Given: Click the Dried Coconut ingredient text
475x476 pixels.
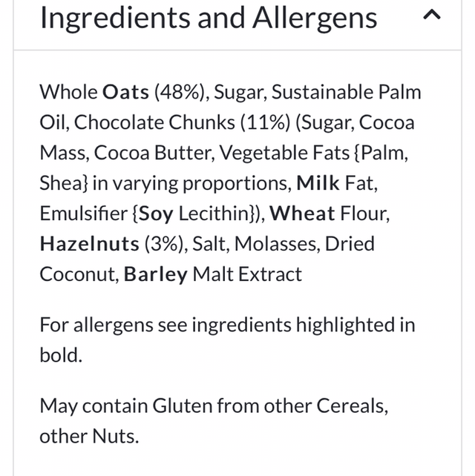Looking at the screenshot, I should tap(79, 274).
